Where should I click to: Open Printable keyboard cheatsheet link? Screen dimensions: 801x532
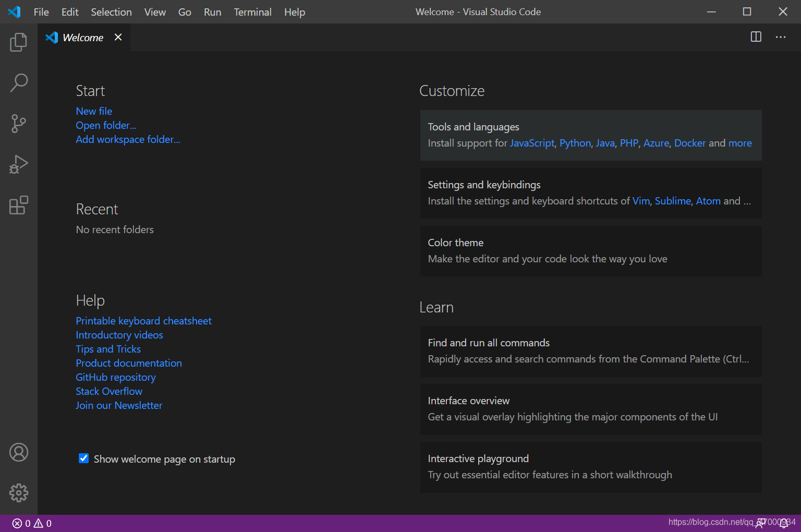pyautogui.click(x=143, y=321)
